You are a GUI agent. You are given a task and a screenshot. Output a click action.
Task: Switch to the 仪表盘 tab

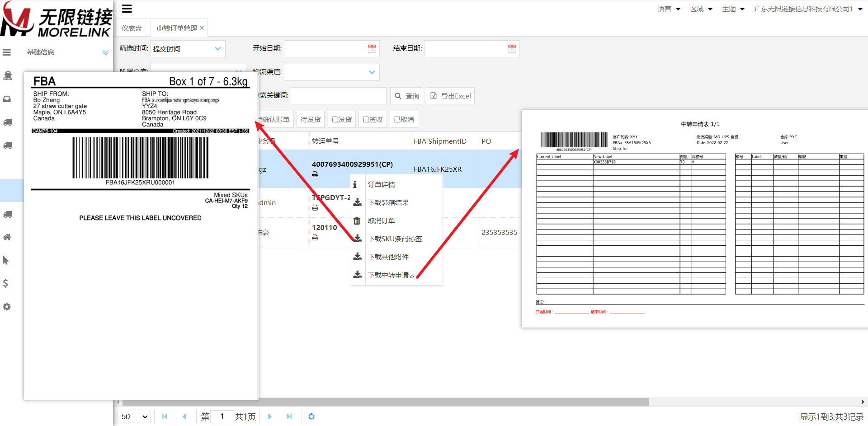(132, 28)
